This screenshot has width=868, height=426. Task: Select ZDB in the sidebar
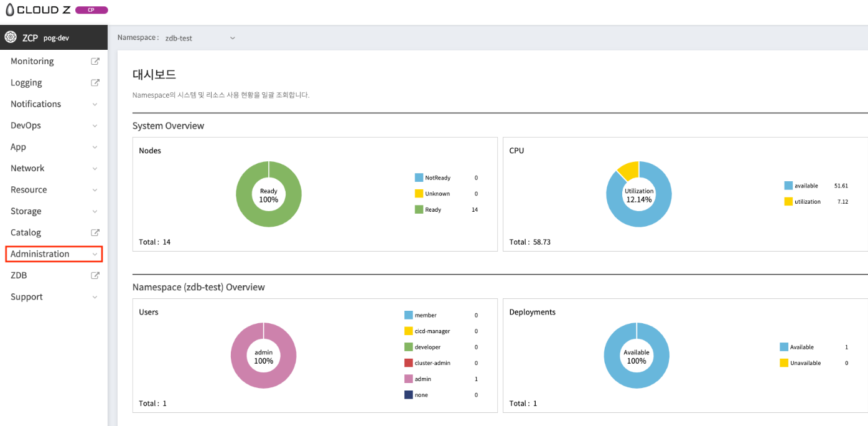19,275
